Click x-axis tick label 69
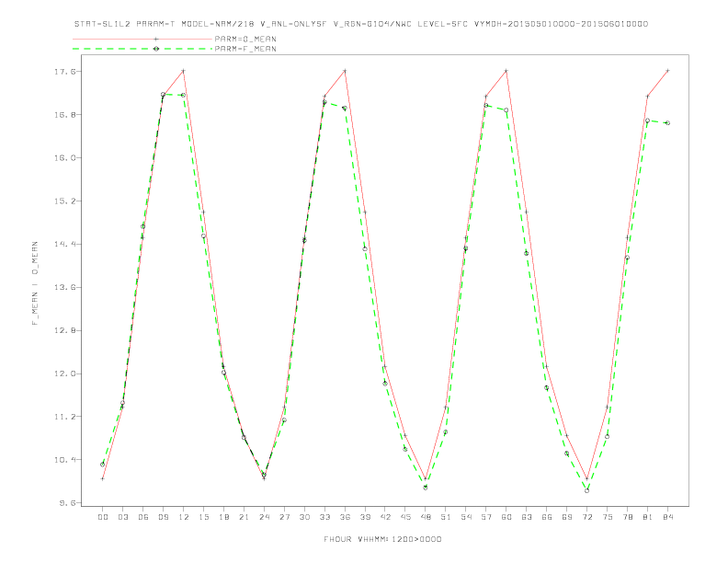The image size is (728, 563). coord(567,517)
